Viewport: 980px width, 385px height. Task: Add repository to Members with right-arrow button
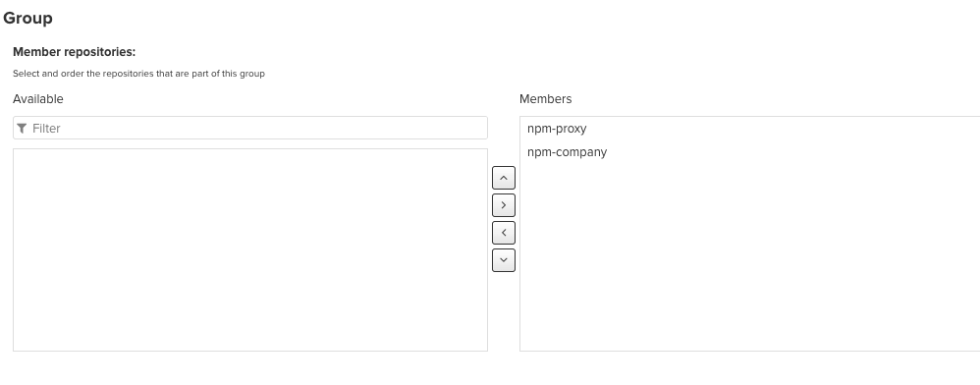(x=503, y=205)
